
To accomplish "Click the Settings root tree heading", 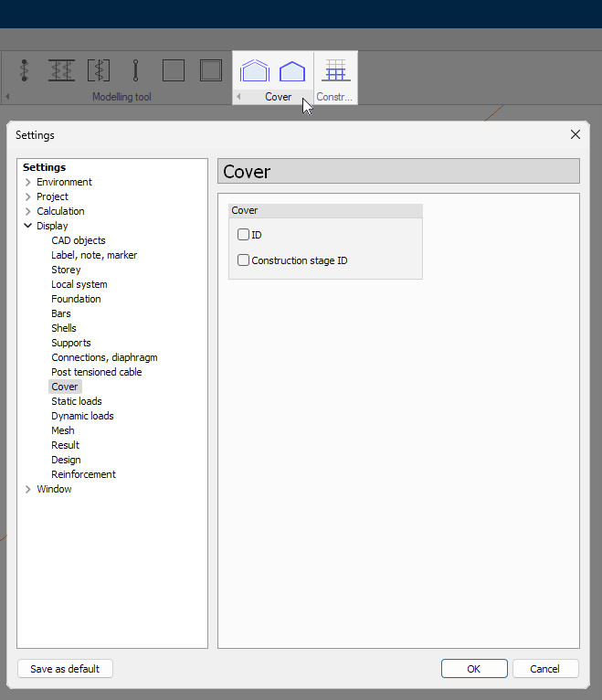I will coord(44,167).
